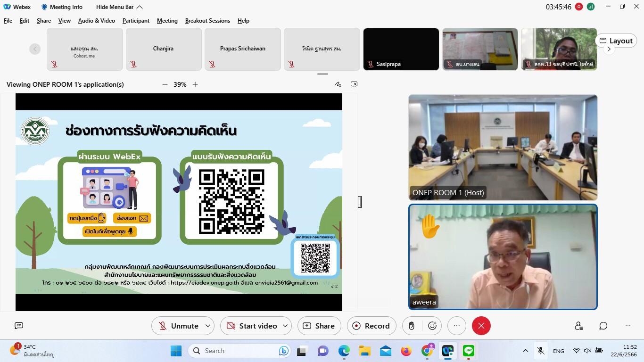The height and width of the screenshot is (362, 644).
Task: Start recording with Record button
Action: tap(372, 326)
